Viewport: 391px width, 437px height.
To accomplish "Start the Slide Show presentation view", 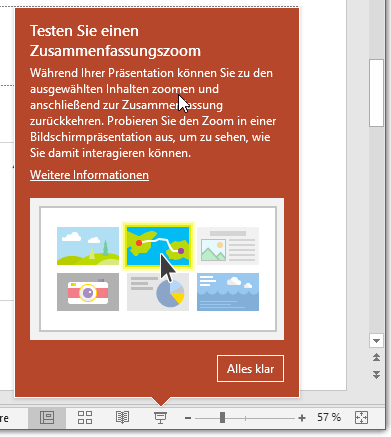I will (x=160, y=417).
